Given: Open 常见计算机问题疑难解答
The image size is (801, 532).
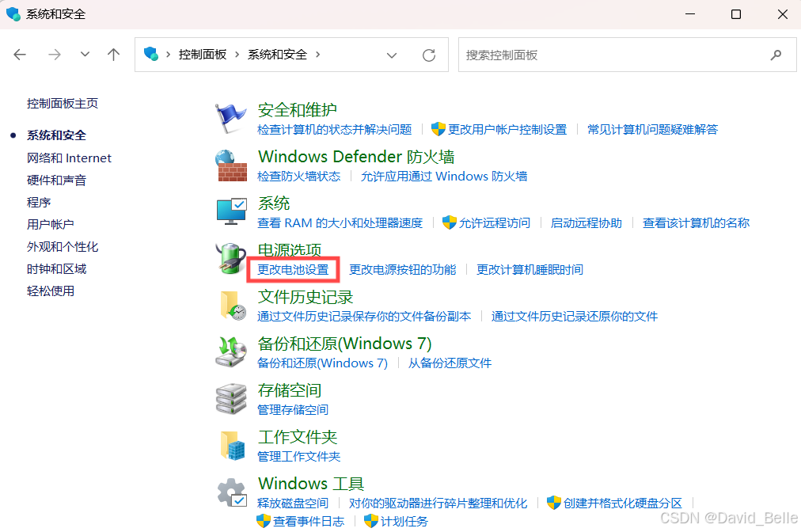Looking at the screenshot, I should tap(653, 130).
